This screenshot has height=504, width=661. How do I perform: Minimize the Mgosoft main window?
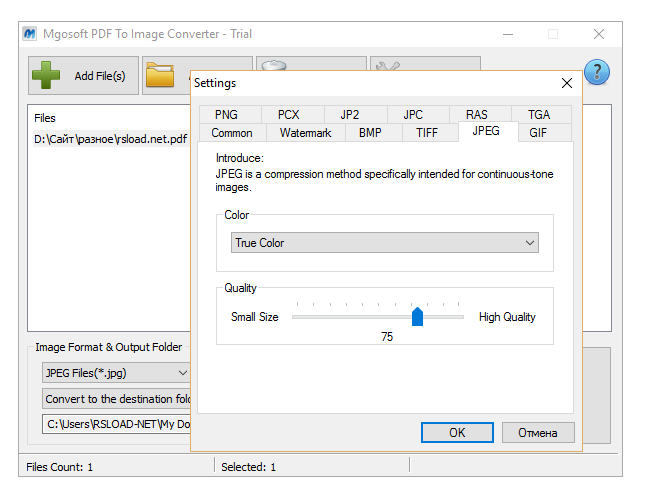tap(508, 34)
